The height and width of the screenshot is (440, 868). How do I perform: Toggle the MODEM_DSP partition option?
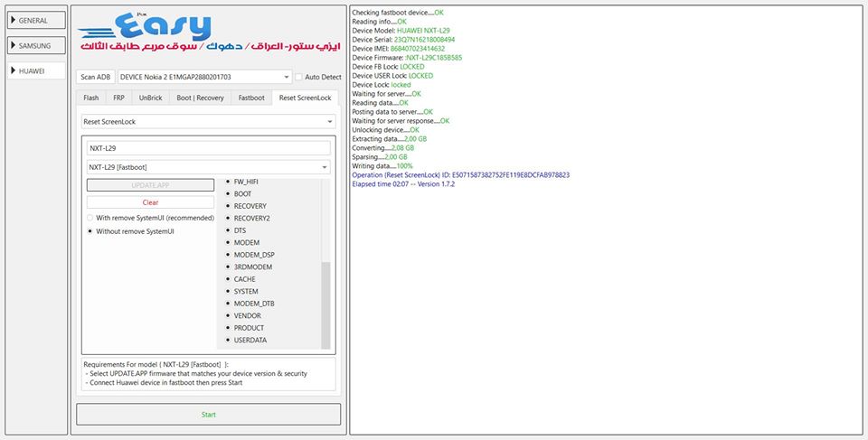(250, 255)
